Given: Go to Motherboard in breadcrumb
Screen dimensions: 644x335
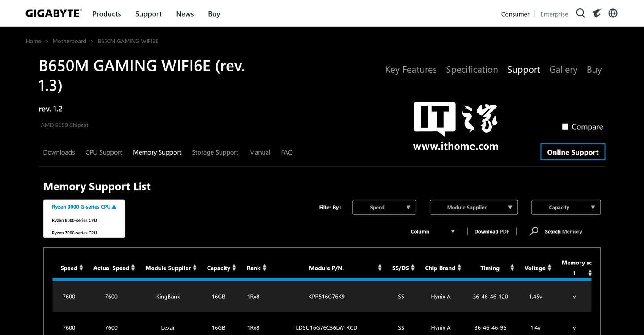Looking at the screenshot, I should [69, 41].
